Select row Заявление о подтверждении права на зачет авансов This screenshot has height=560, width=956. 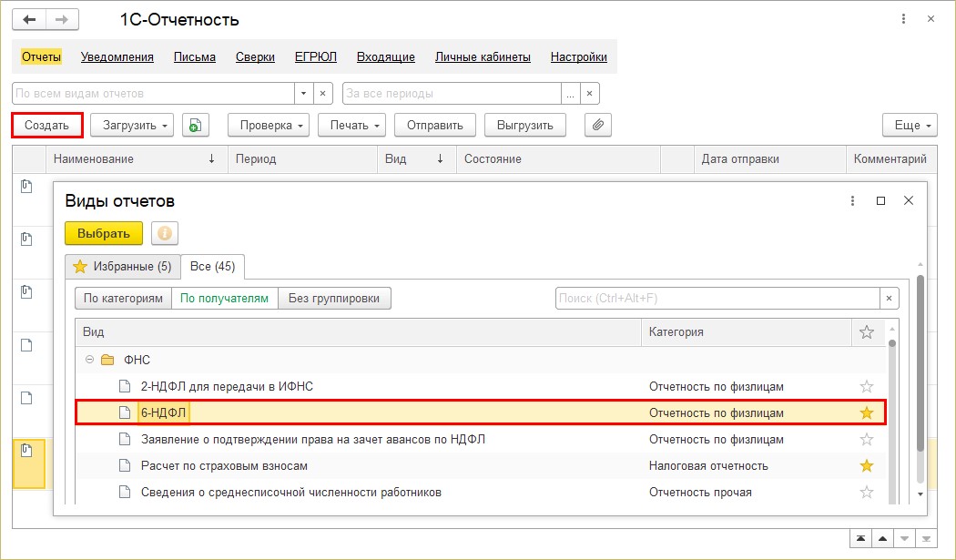(x=481, y=439)
